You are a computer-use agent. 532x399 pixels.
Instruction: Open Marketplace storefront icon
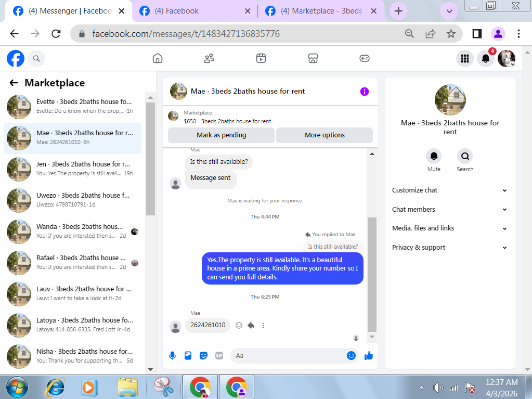pos(313,58)
